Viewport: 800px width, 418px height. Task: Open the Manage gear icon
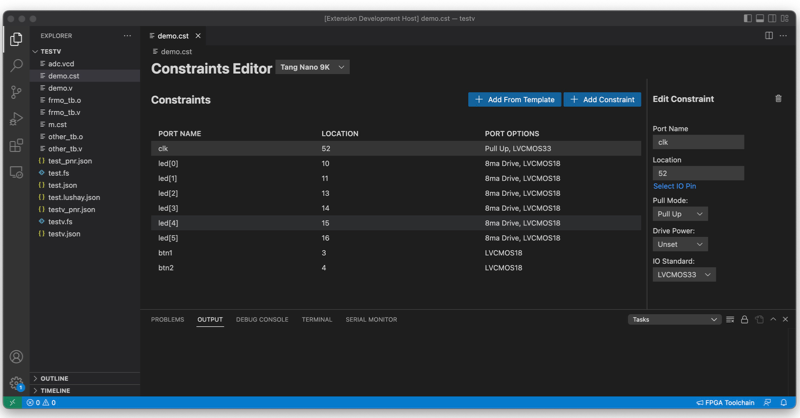point(16,383)
